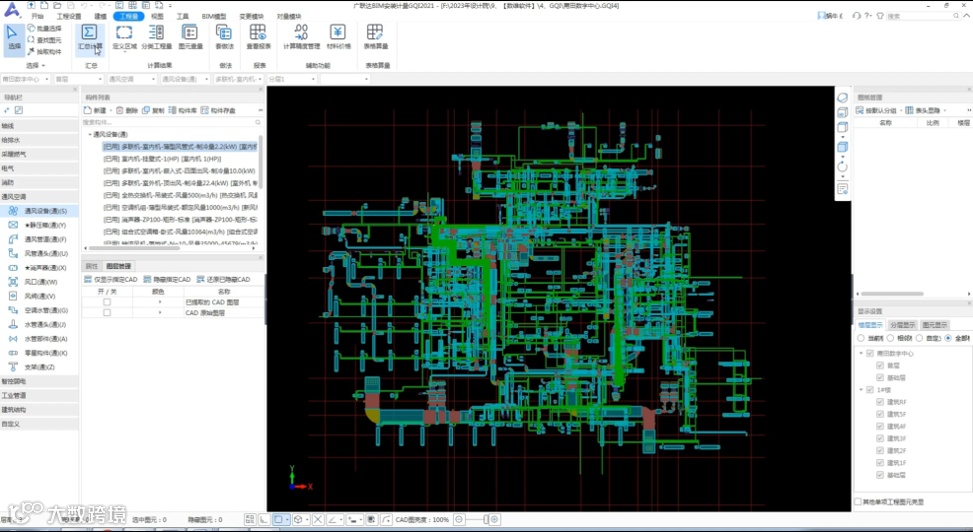Viewport: 973px width, 532px height.
Task: Enable 其他单项工程图元类显 checkbox
Action: pos(858,502)
